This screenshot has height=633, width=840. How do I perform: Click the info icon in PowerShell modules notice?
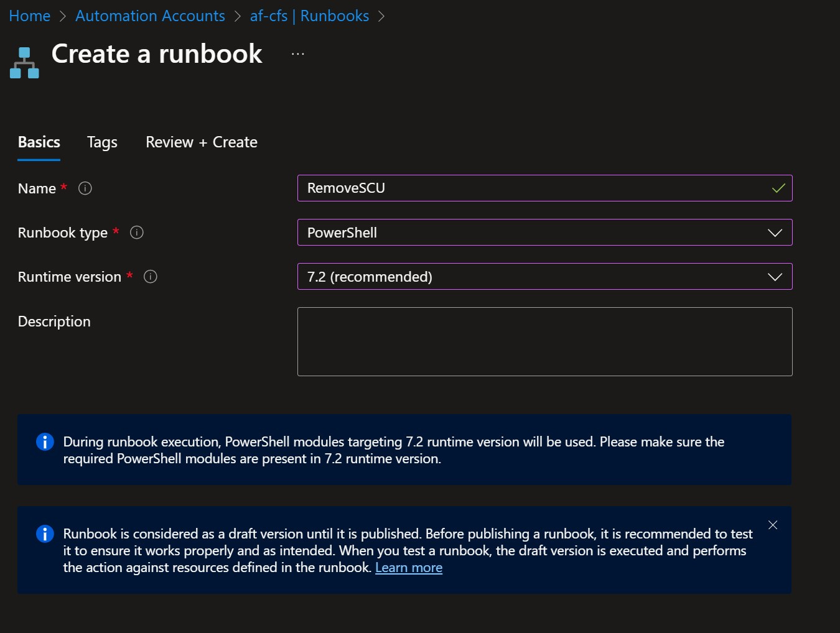pyautogui.click(x=45, y=441)
